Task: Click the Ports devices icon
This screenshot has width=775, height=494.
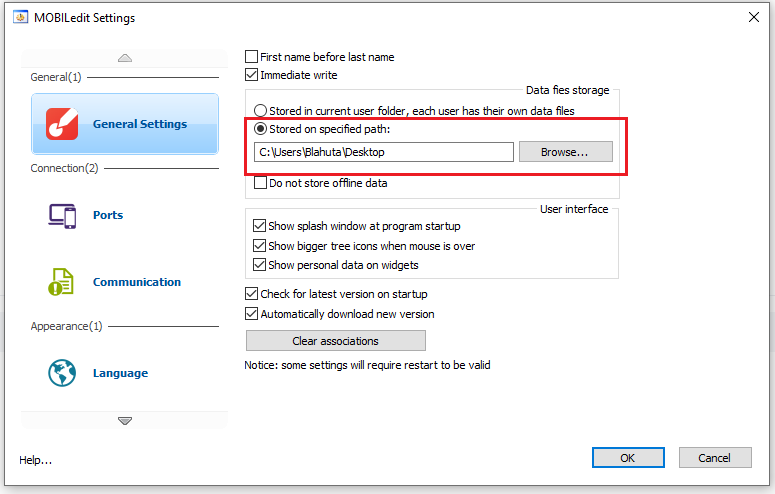Action: click(62, 215)
